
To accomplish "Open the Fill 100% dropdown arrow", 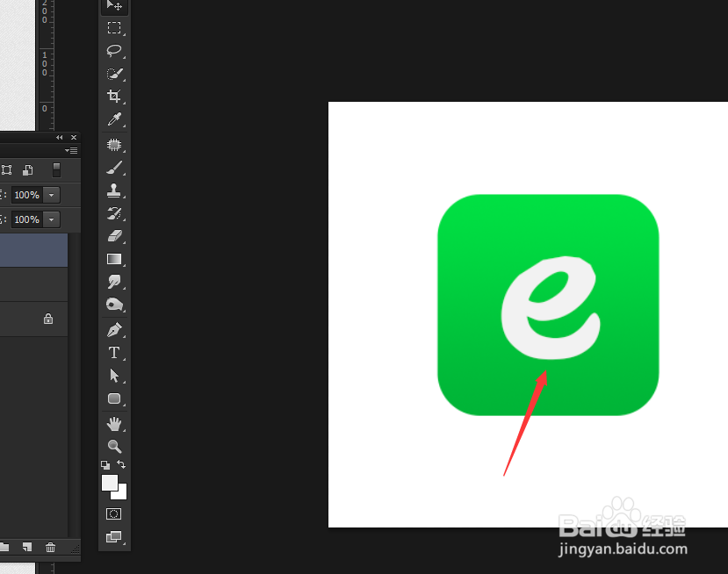I will pyautogui.click(x=52, y=219).
